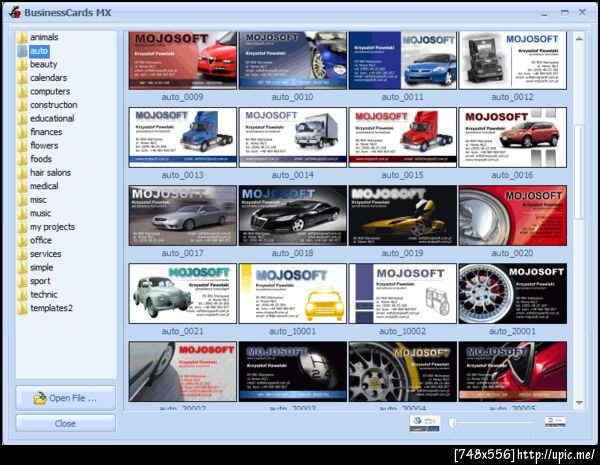Select the auto_0012 truck sketch card
Screen dimensions: 600x465
point(512,60)
